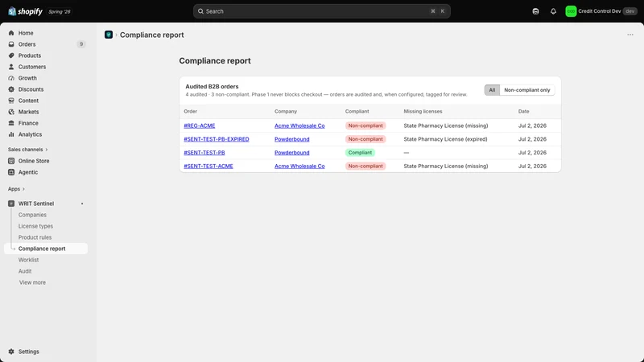Click State Pharmacy License (missing) in #SENT-TEST-ACME row
This screenshot has height=362, width=644.
point(446,167)
